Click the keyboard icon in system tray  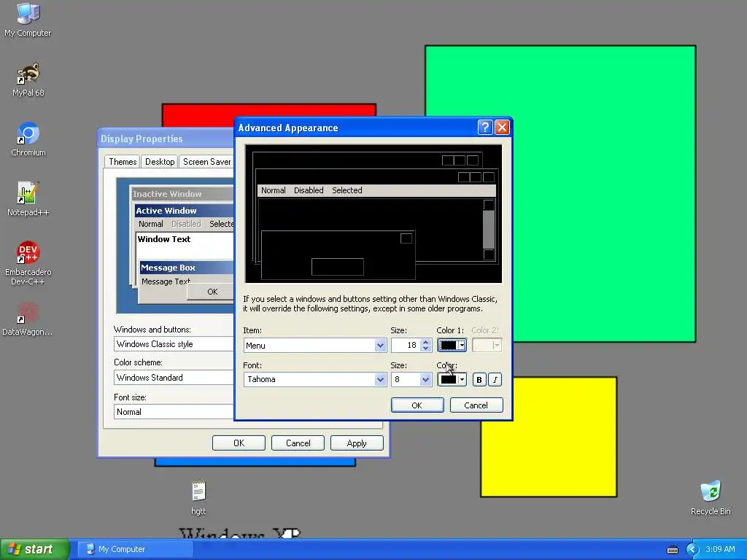click(673, 550)
